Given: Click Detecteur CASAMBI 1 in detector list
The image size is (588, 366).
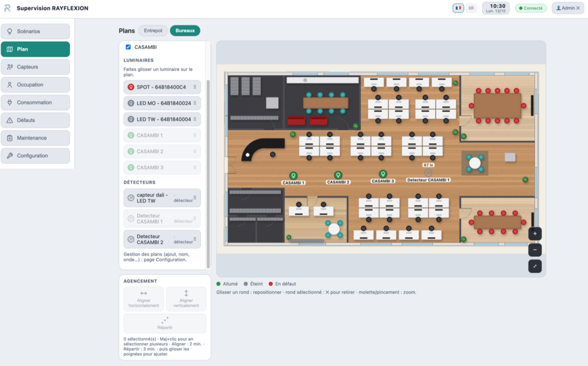Looking at the screenshot, I should 162,218.
